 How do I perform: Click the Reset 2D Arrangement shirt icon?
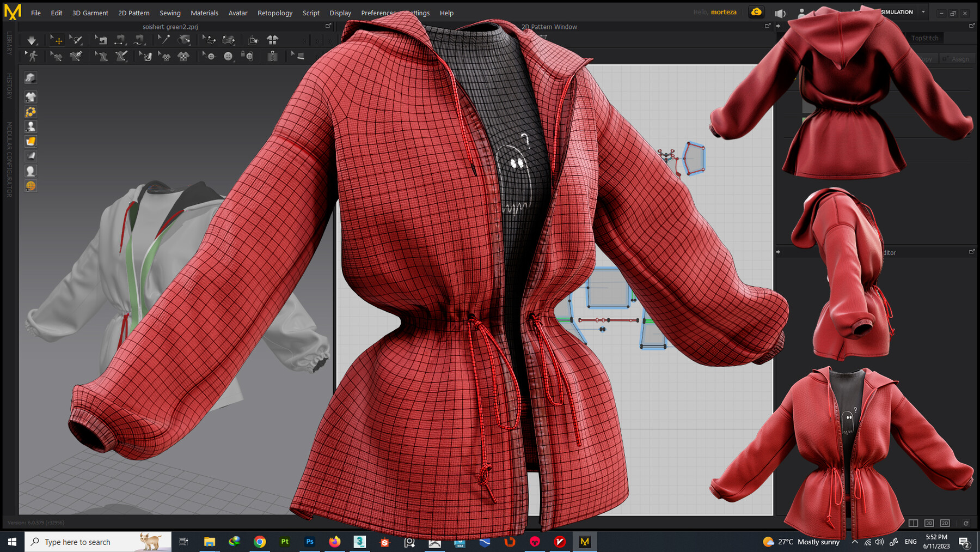[273, 40]
